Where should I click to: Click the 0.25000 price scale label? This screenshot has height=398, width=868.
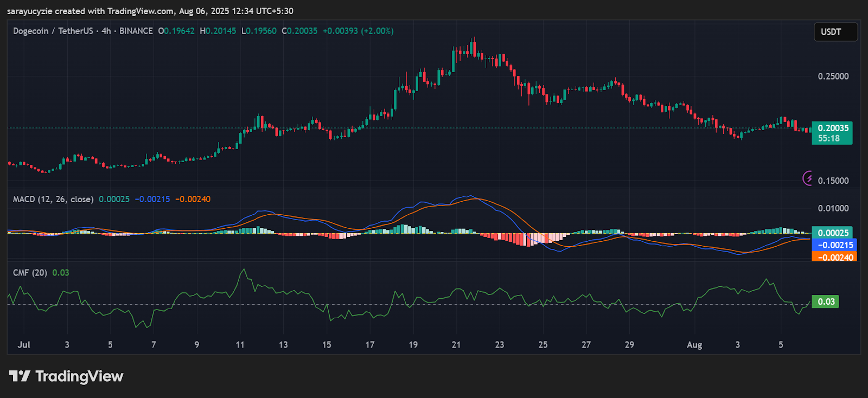pyautogui.click(x=833, y=76)
